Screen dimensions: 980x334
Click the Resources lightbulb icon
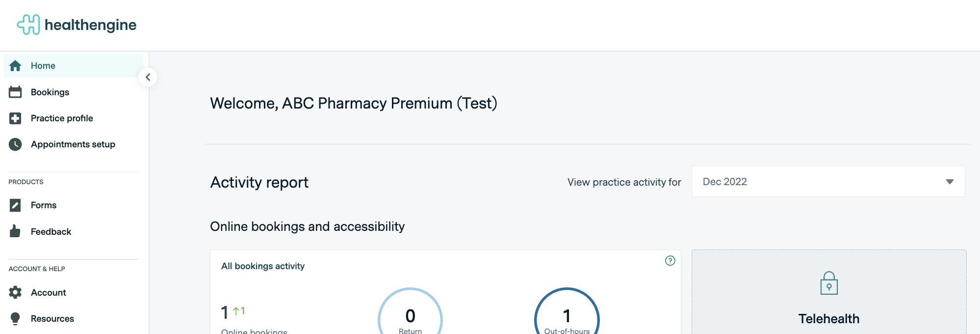[x=15, y=319]
